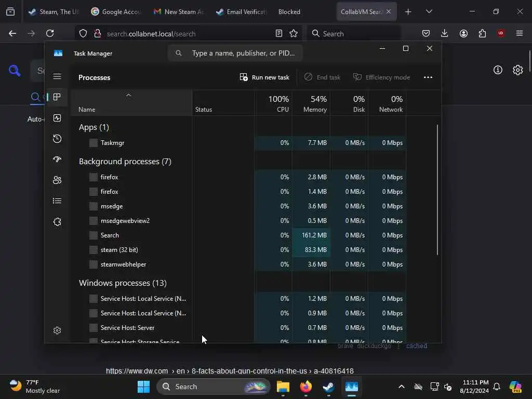Switch to New Steam Ac... Gmail tab
The image size is (532, 399).
click(x=179, y=12)
